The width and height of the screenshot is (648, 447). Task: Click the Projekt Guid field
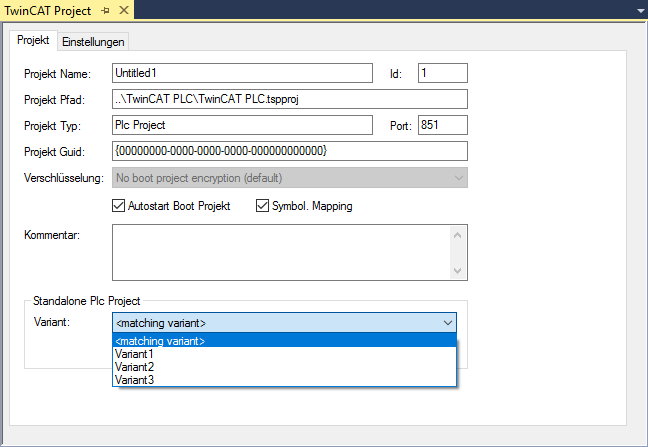290,151
